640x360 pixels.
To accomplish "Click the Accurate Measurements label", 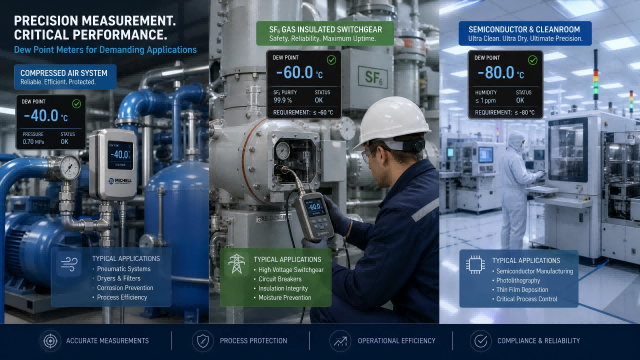I will tap(107, 341).
